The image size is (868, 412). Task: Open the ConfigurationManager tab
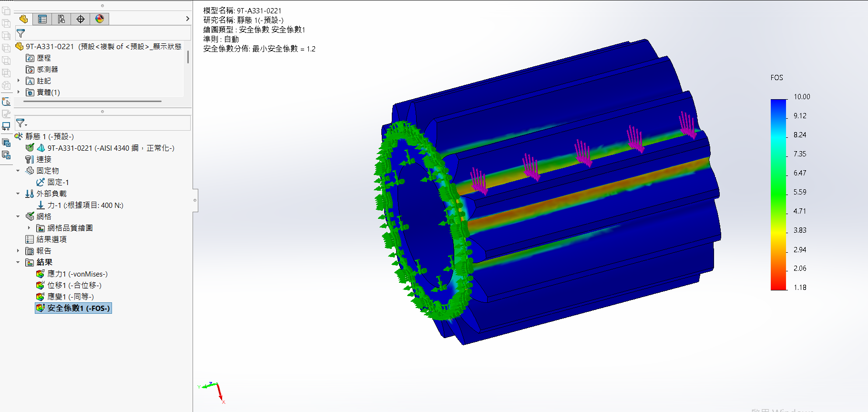tap(61, 19)
